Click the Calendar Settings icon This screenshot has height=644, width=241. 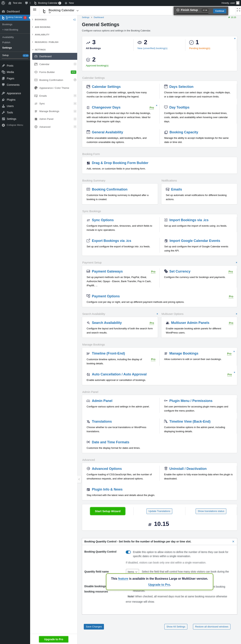click(88, 87)
